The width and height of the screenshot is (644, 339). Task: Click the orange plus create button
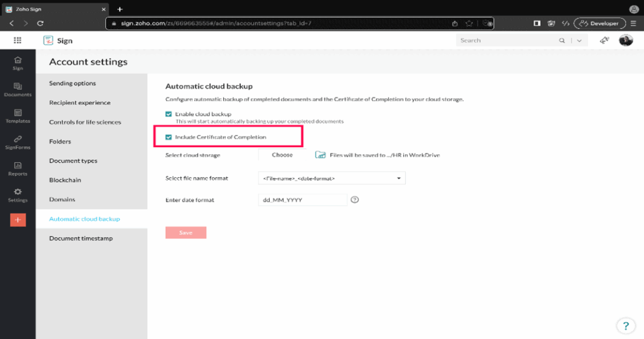click(18, 220)
